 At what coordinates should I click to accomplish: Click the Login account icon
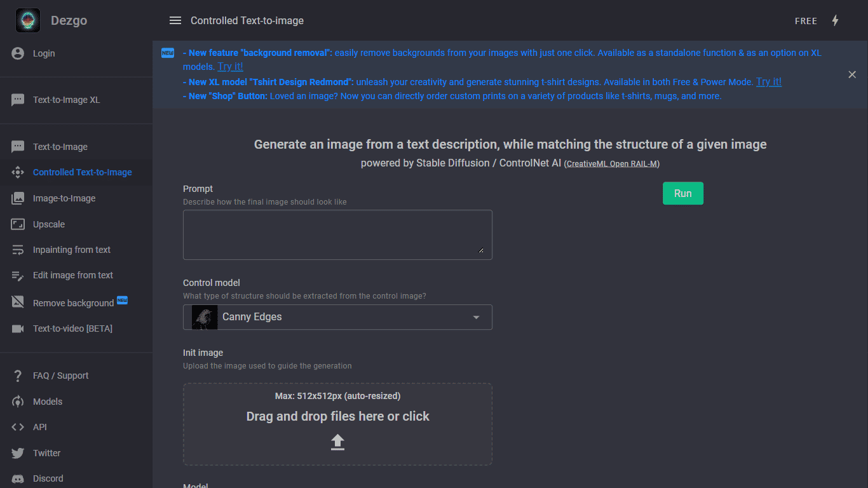[18, 53]
